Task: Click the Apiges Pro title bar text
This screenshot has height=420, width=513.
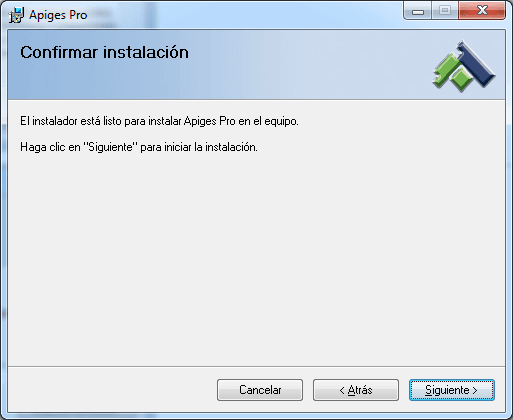Action: (58, 15)
